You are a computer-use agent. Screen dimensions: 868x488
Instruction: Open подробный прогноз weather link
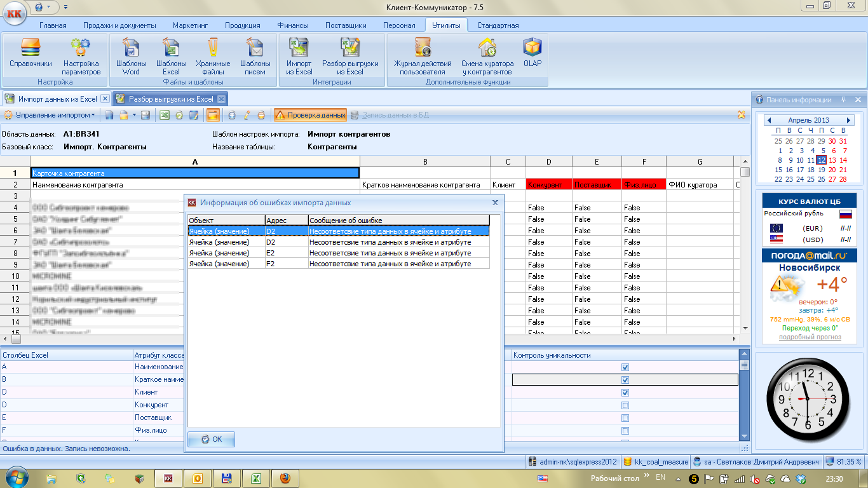click(810, 337)
